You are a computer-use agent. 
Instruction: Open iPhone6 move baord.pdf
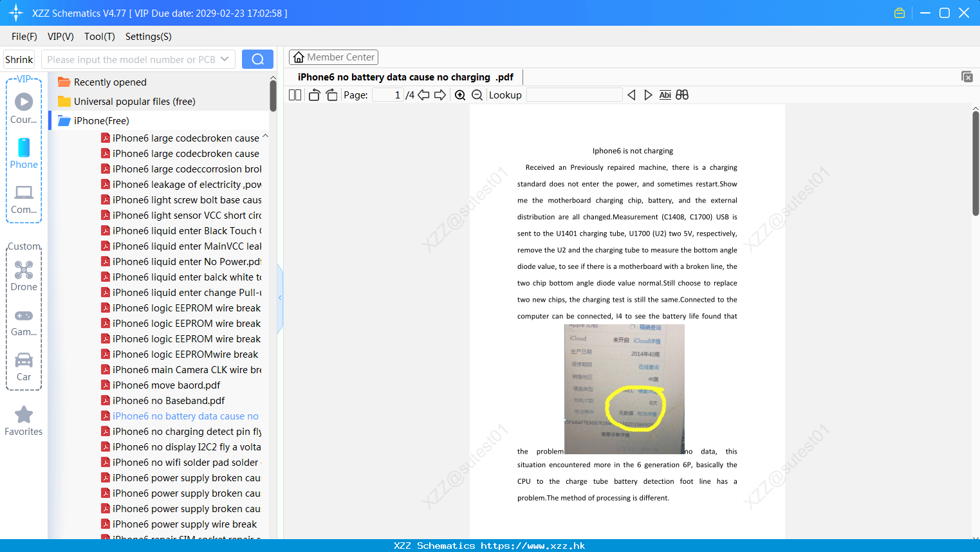coord(161,385)
